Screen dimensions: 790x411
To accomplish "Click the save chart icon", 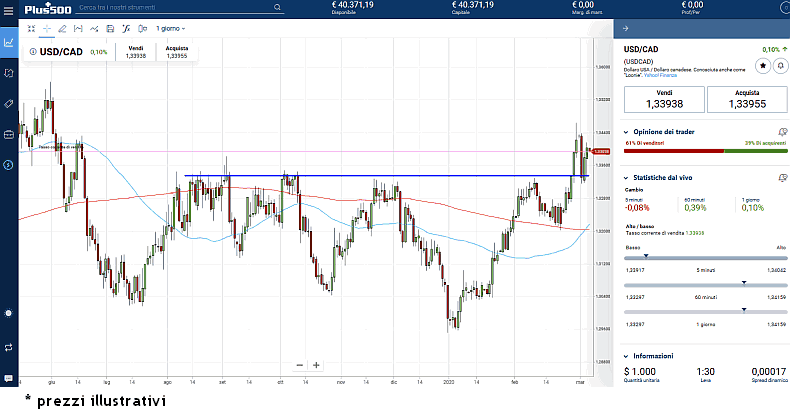I will (x=110, y=28).
